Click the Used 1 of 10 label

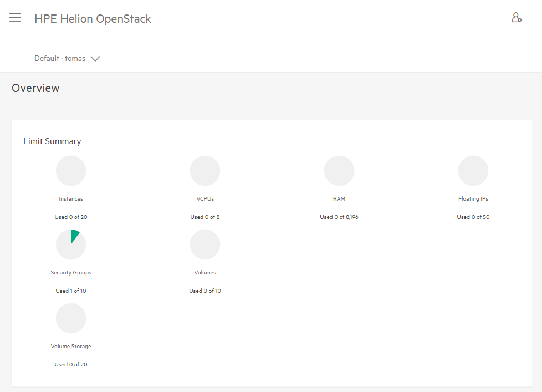coord(71,291)
